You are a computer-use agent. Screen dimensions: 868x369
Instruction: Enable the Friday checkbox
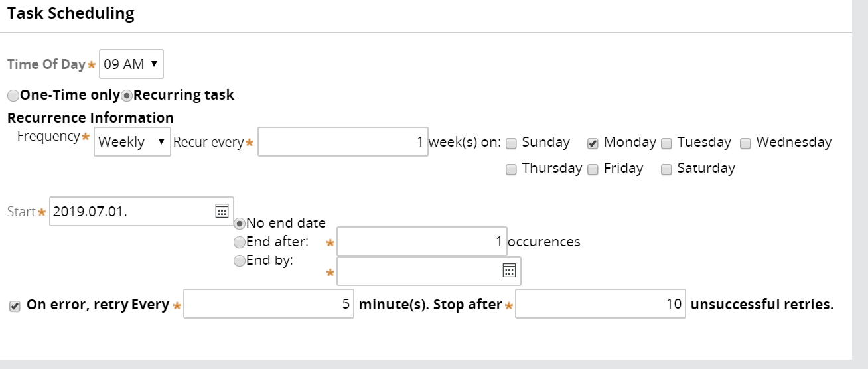click(x=593, y=169)
